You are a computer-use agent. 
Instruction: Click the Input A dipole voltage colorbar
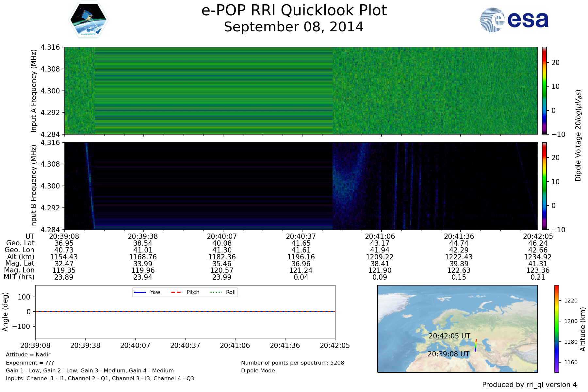click(x=545, y=90)
